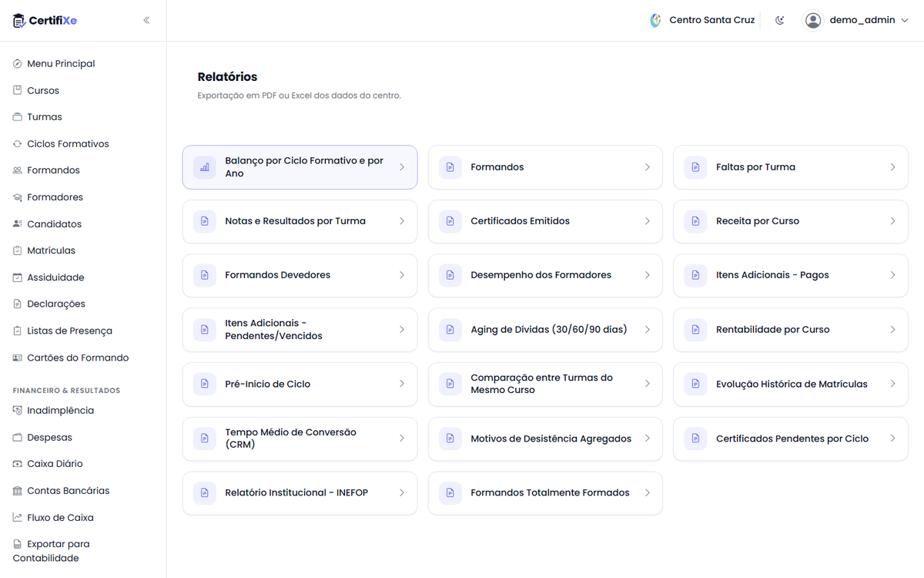This screenshot has width=924, height=578.
Task: Click the Exportar para Contabilidade icon
Action: pyautogui.click(x=18, y=544)
